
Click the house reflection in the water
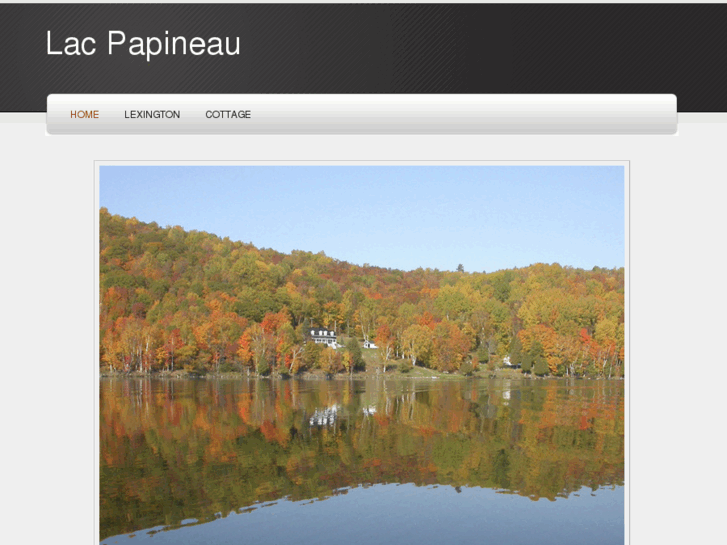tap(323, 416)
